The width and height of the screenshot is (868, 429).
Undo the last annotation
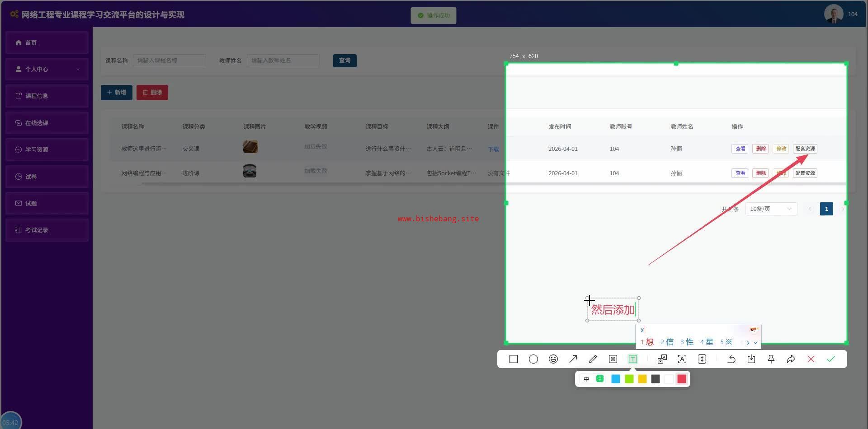point(731,359)
